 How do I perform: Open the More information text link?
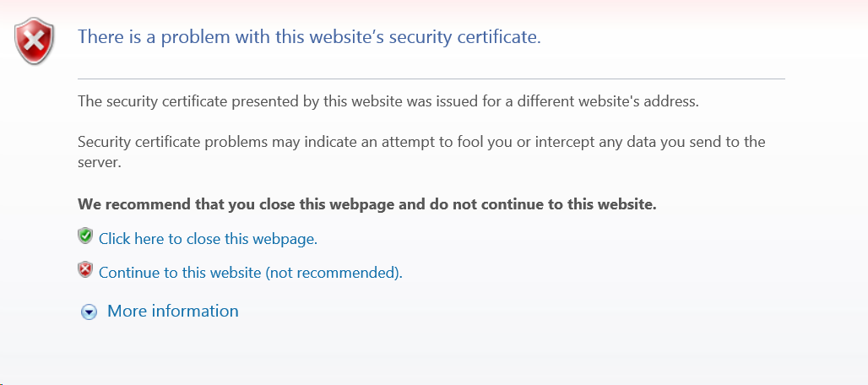click(173, 311)
